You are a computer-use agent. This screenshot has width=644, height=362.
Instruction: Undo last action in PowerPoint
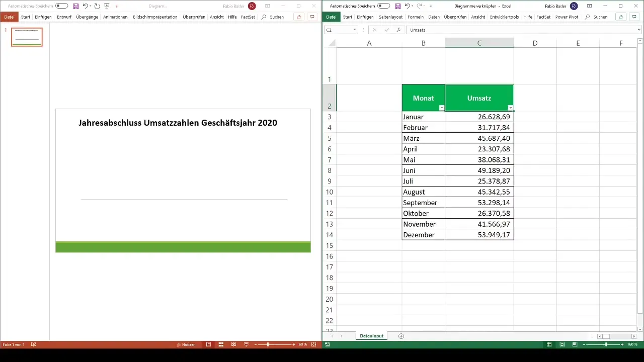[x=86, y=6]
